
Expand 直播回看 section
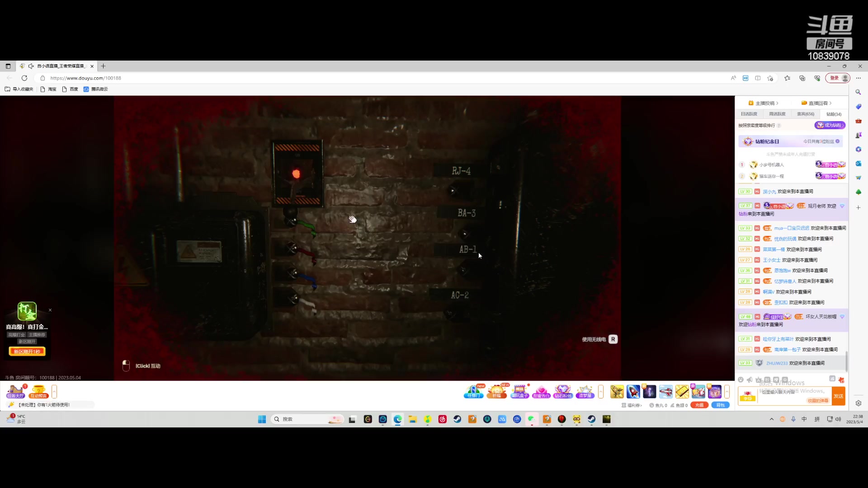(x=816, y=103)
